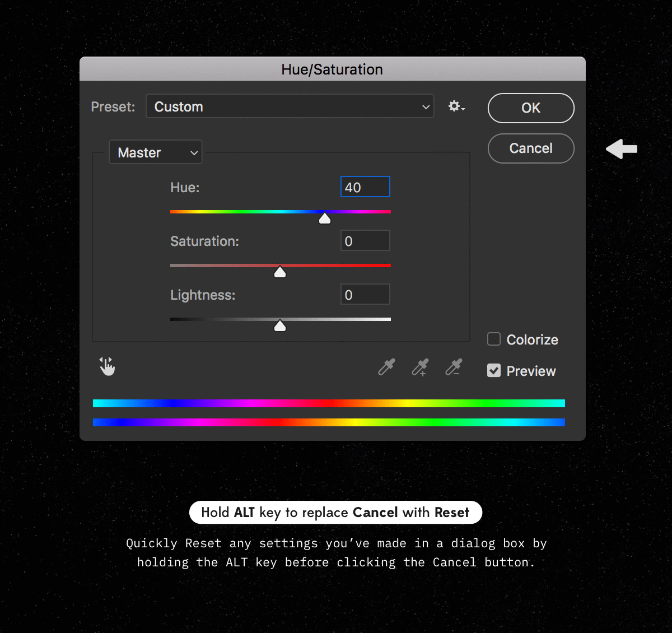This screenshot has height=633, width=672.
Task: Open the Master color range dropdown
Action: [x=156, y=152]
